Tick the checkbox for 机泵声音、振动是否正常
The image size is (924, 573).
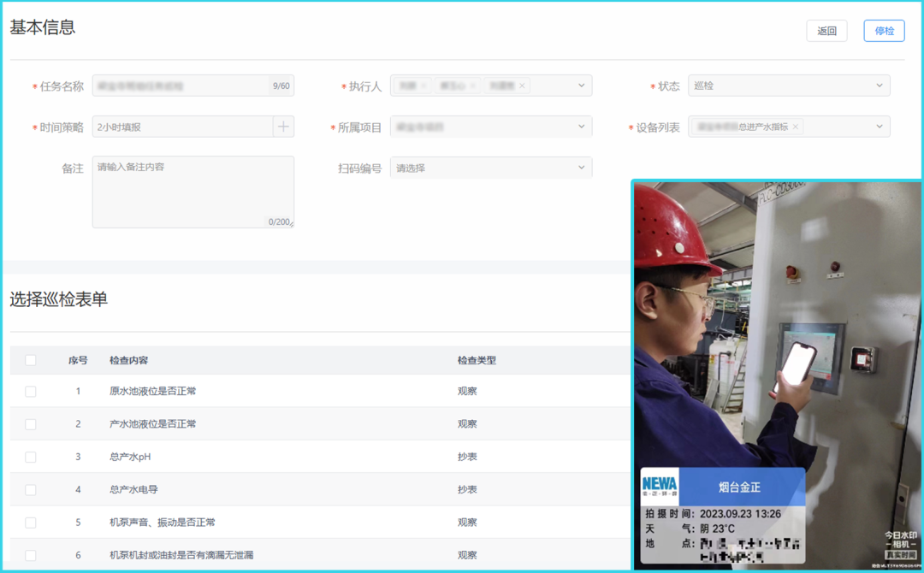pos(31,523)
